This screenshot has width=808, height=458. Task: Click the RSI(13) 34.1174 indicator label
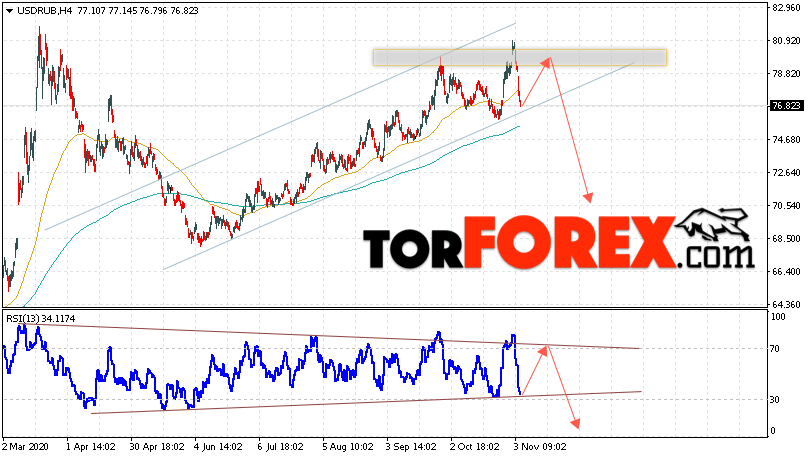41,319
